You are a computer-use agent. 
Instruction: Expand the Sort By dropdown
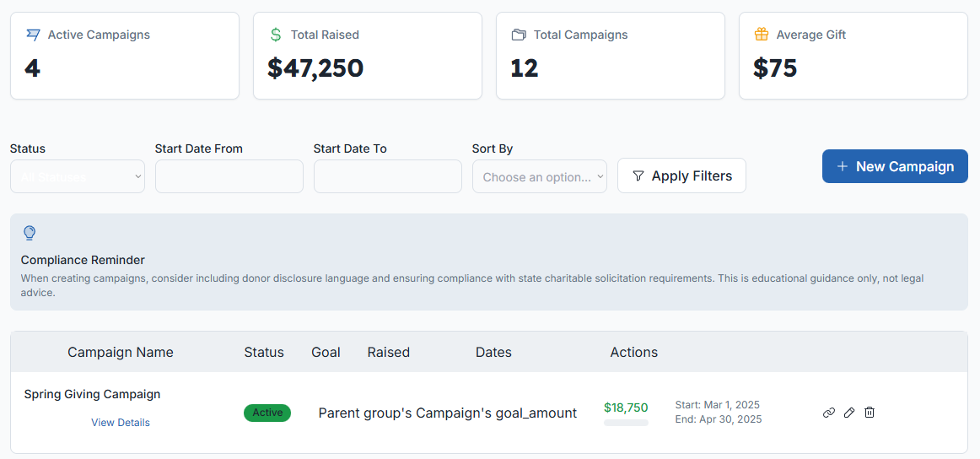pos(540,176)
